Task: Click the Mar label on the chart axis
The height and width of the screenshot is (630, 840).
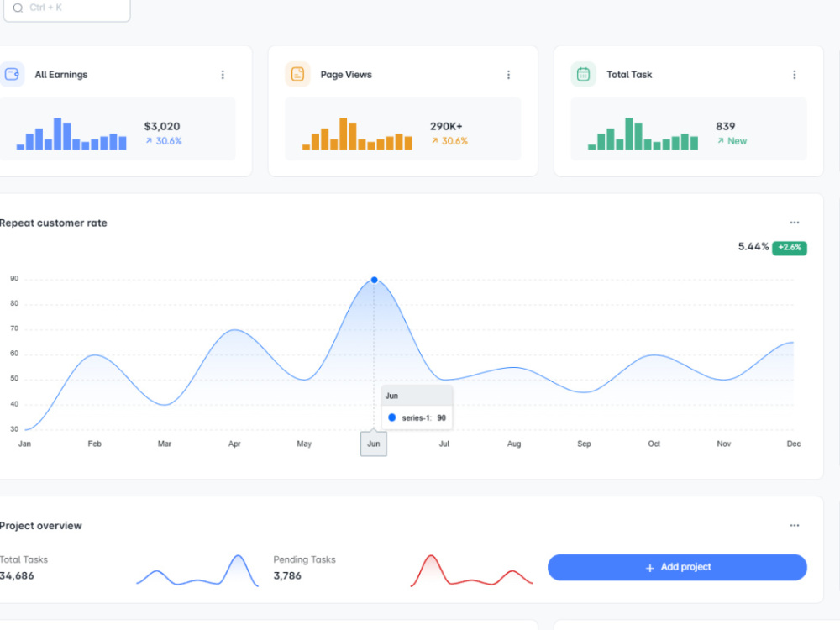Action: 165,444
